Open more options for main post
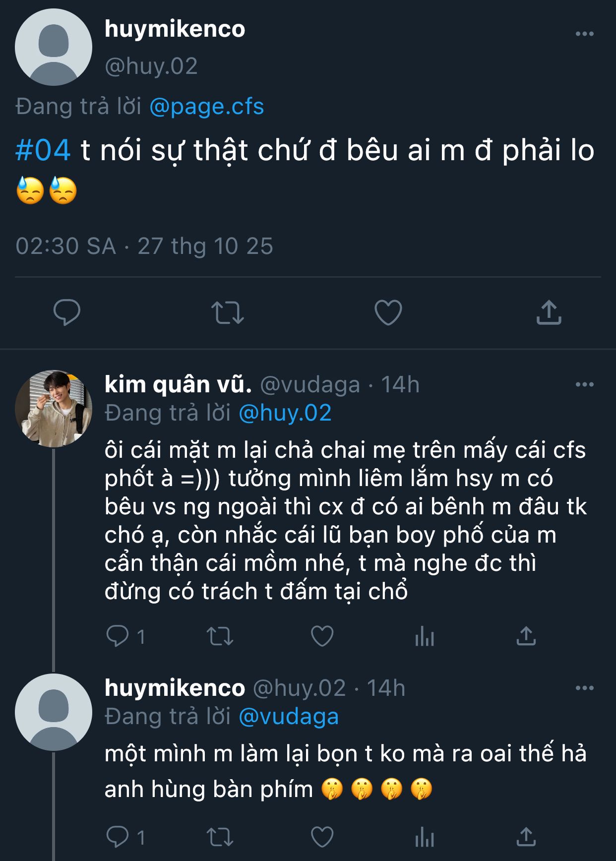The width and height of the screenshot is (616, 861). [584, 34]
